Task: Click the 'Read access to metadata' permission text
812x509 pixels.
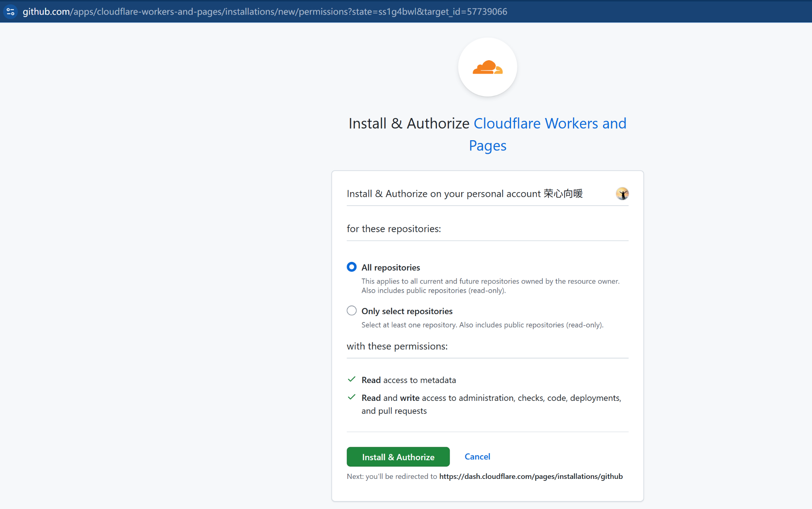Action: (409, 380)
